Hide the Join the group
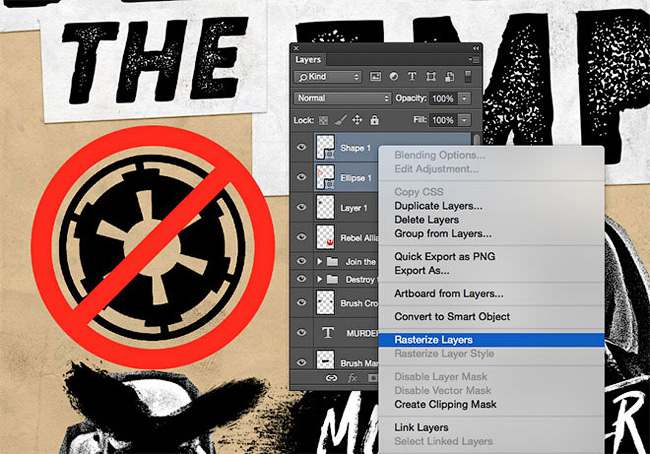This screenshot has width=650, height=454. 301,261
